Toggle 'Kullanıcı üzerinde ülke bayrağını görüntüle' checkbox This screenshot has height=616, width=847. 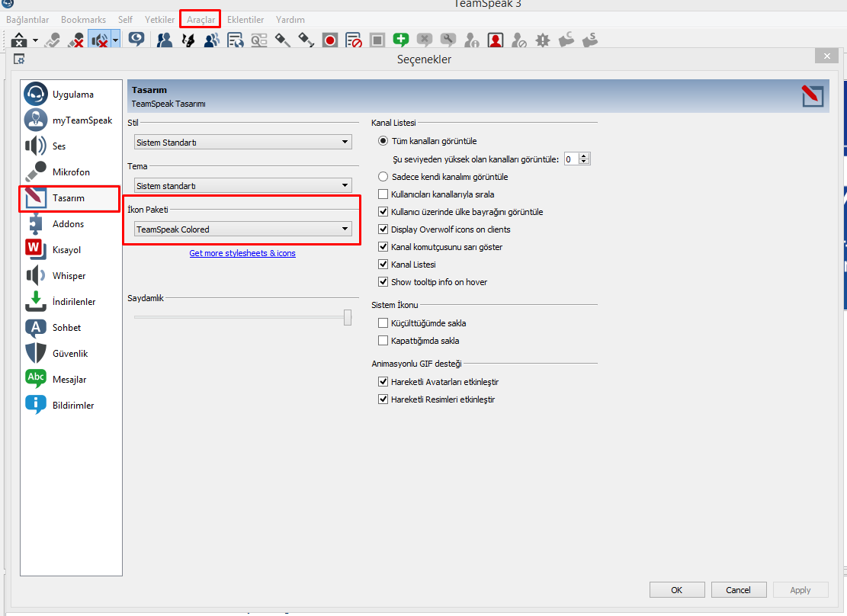point(383,212)
